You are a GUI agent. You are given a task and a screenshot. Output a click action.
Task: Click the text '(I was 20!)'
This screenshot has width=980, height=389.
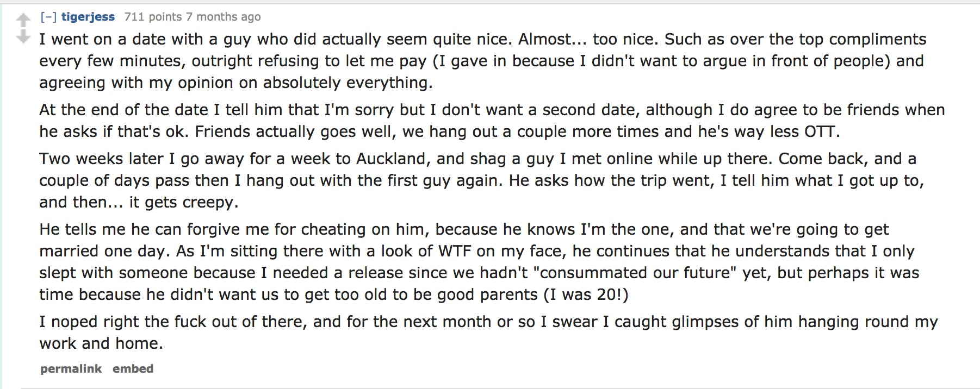pyautogui.click(x=586, y=294)
